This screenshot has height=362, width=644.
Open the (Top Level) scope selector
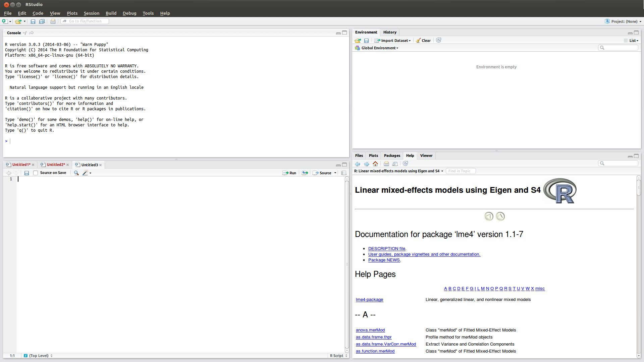(38, 356)
